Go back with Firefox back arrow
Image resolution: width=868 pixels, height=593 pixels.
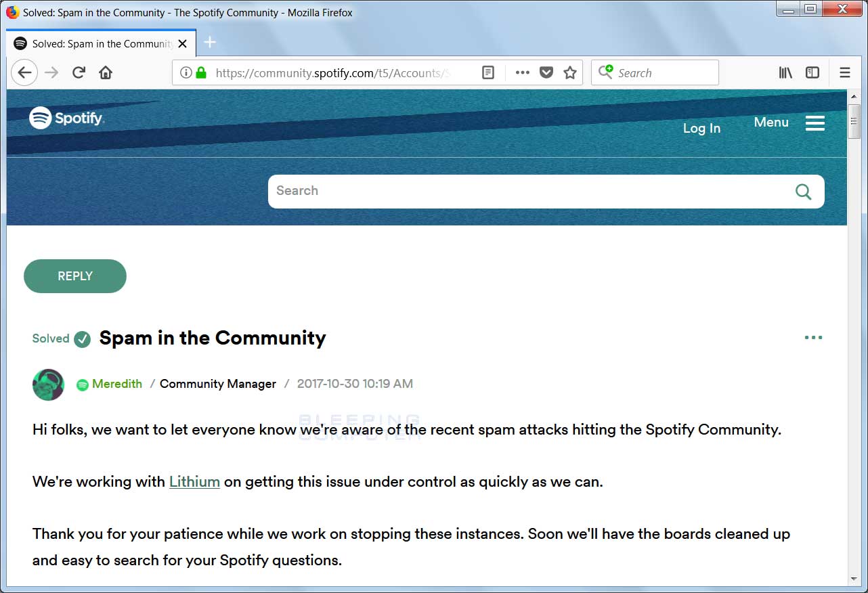tap(24, 72)
